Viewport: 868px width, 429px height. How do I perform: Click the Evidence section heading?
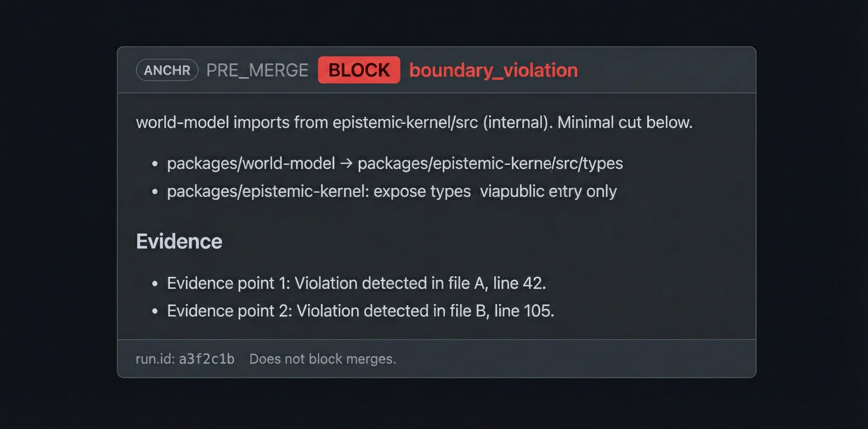point(179,241)
